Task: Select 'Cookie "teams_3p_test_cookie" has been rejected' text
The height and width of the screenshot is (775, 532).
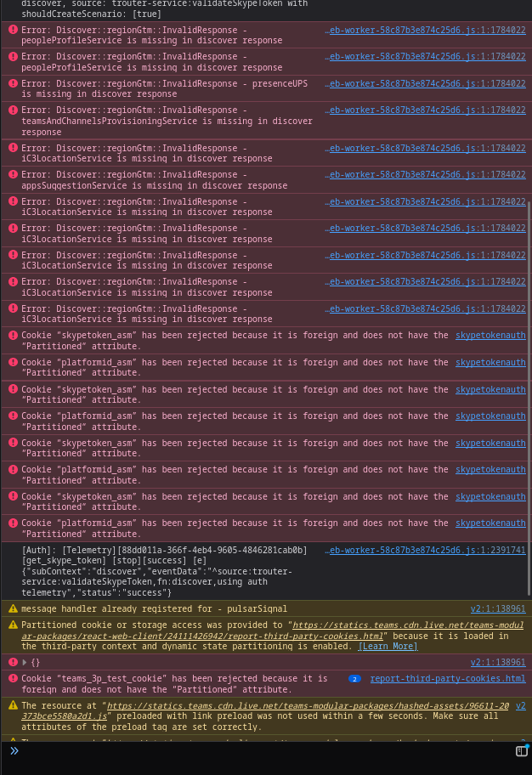Action: tap(174, 684)
